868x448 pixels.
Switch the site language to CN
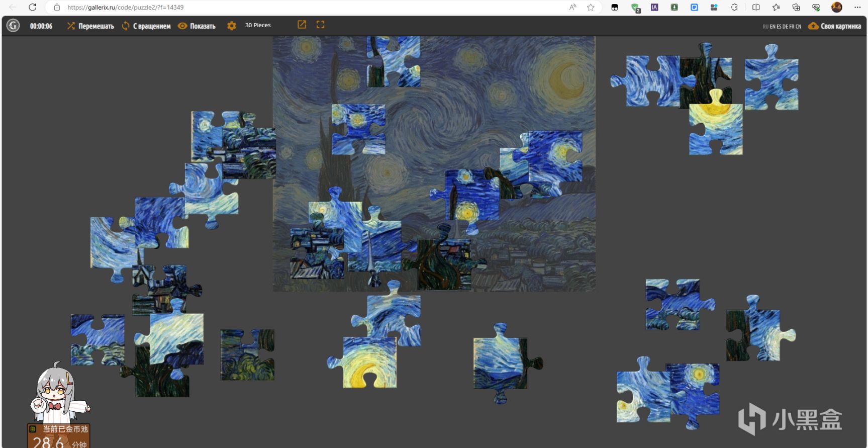[x=798, y=27]
